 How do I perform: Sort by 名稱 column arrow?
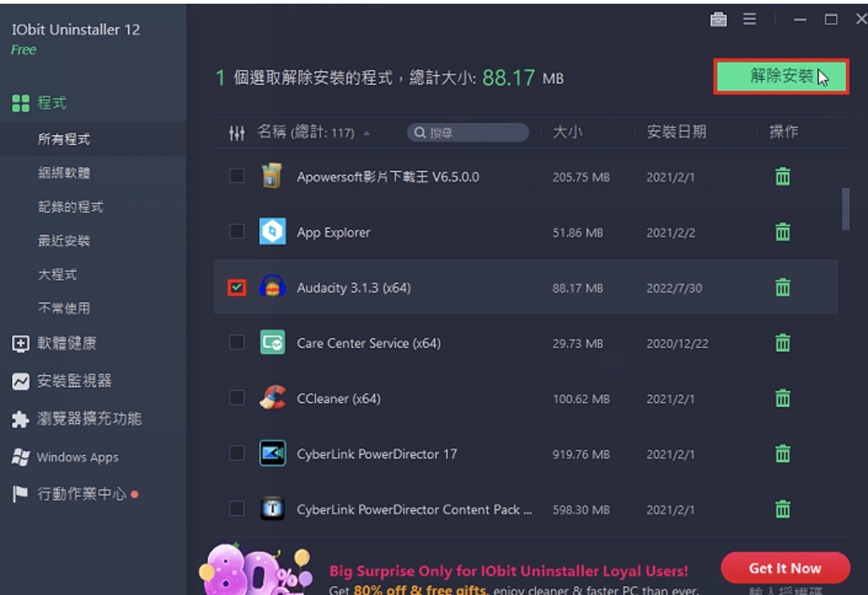point(366,133)
